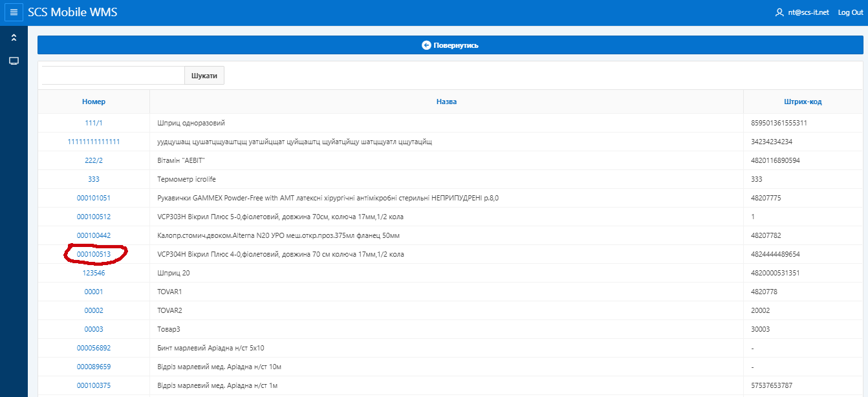The height and width of the screenshot is (397, 868).
Task: Select the name VCP303H Вікрил Плюс 5-0
Action: click(281, 217)
